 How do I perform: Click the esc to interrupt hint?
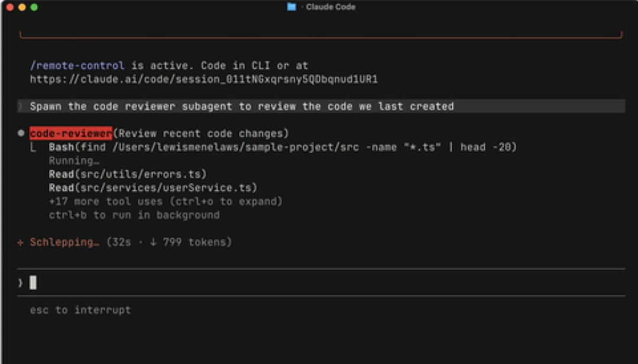(80, 310)
